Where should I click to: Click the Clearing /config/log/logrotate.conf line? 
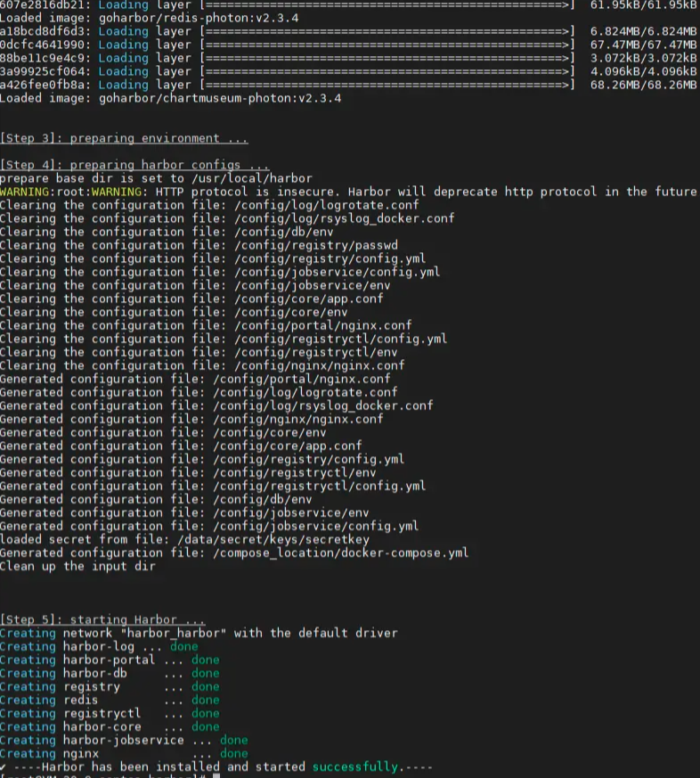[x=209, y=205]
